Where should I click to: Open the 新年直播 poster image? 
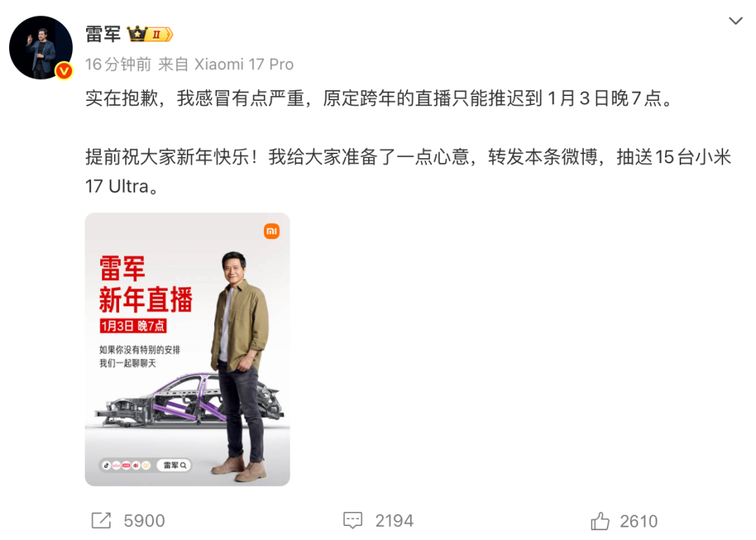point(187,349)
